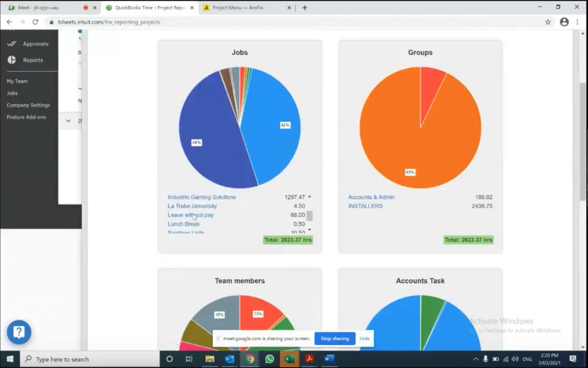Image resolution: width=588 pixels, height=368 pixels.
Task: Reload the QuickBooks Time page
Action: [x=35, y=22]
